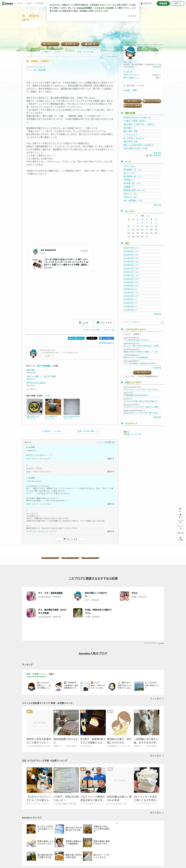Click the blog search magnifier icon
Viewport: 186px width, 868px height.
(x=162, y=322)
